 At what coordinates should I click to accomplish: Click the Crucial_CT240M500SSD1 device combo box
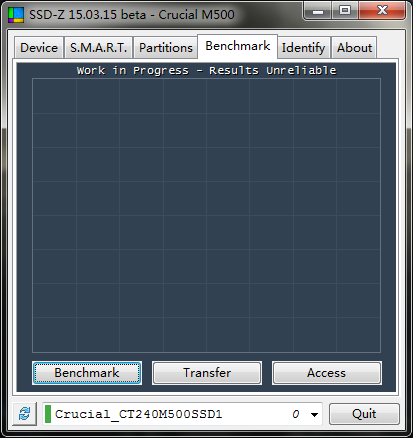182,414
